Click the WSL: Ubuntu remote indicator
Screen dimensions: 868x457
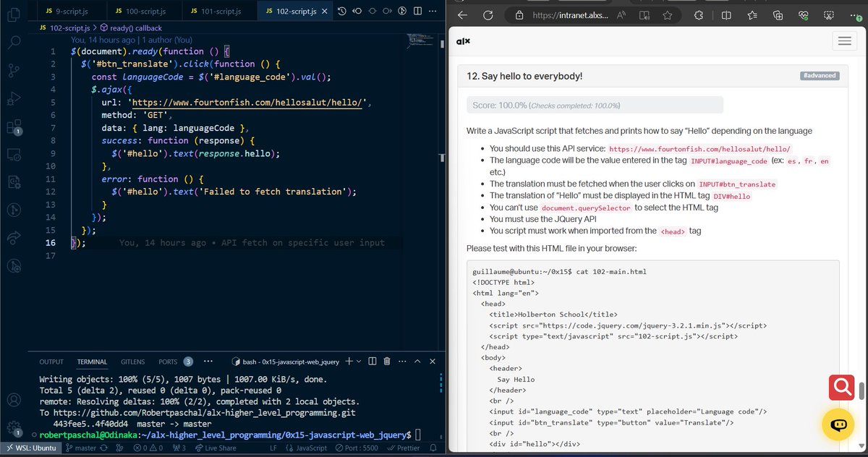pyautogui.click(x=30, y=448)
